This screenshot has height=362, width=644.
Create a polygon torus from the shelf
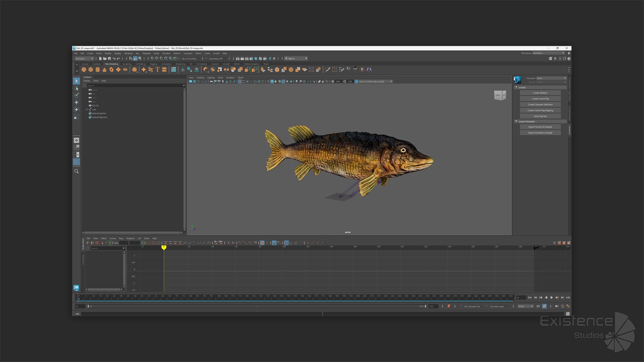[111, 70]
